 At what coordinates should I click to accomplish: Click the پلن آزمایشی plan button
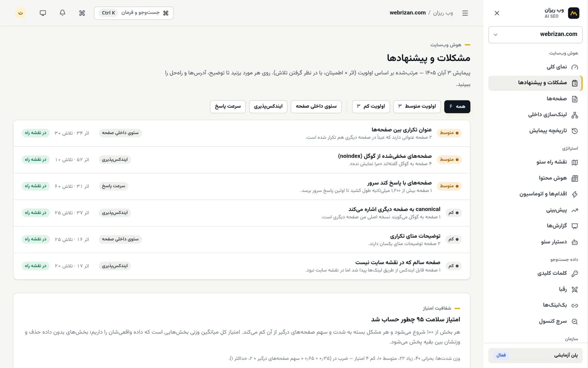tap(535, 355)
